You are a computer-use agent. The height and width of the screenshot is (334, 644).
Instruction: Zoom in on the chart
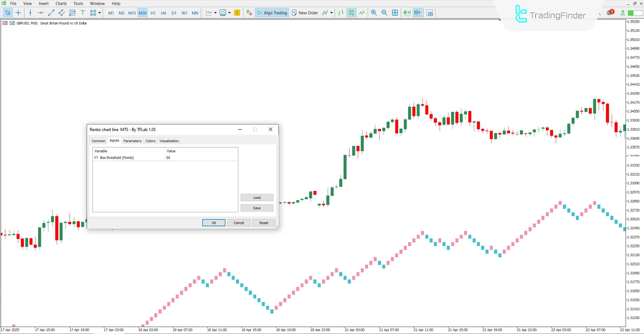[x=374, y=13]
